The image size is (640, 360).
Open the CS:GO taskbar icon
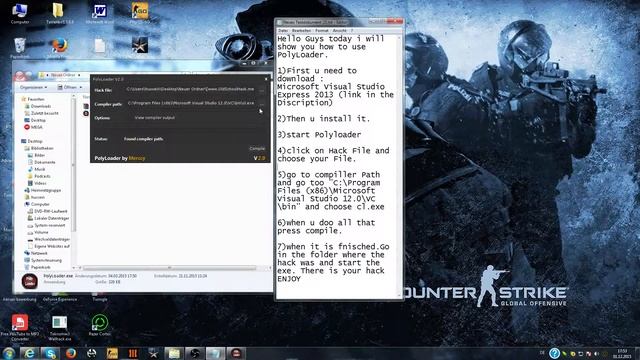[x=112, y=353]
